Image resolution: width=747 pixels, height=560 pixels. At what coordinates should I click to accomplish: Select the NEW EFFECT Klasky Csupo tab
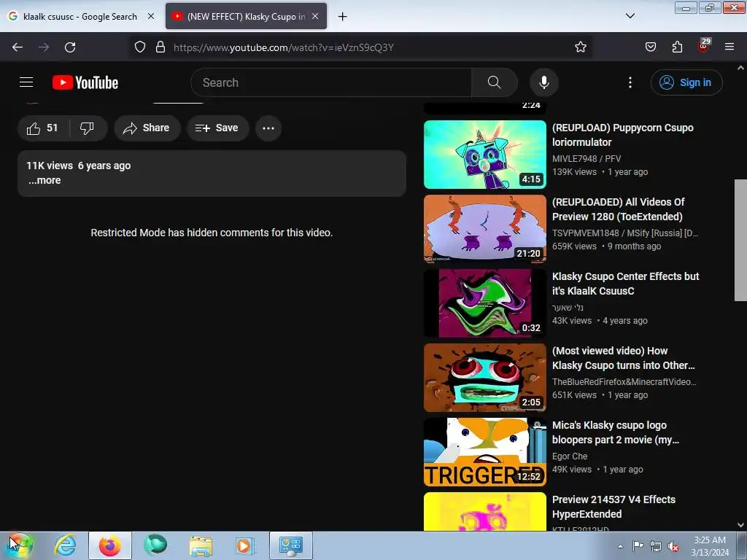[247, 17]
